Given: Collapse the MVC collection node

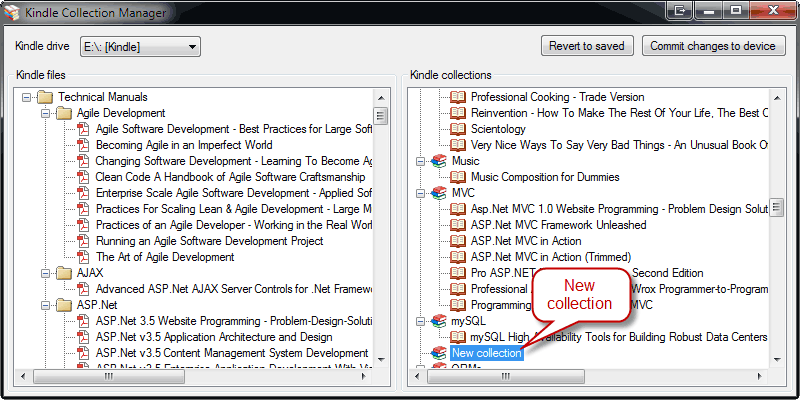Looking at the screenshot, I should [420, 193].
